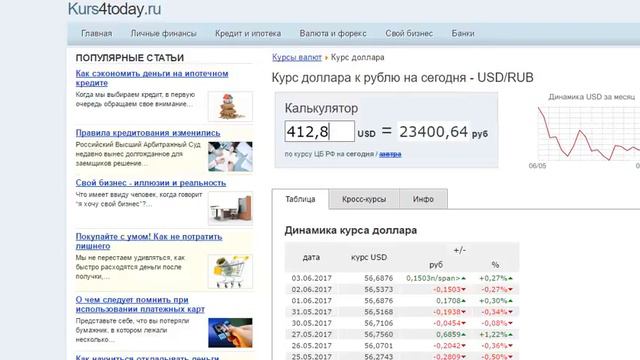Switch to the Инфо tab
640x360 pixels.
point(423,199)
